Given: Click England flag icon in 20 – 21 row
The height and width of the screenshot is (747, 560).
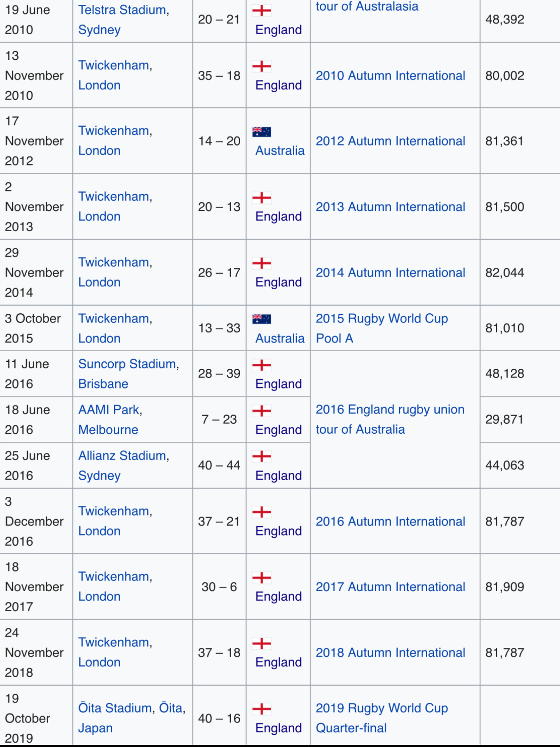Looking at the screenshot, I should [x=261, y=11].
